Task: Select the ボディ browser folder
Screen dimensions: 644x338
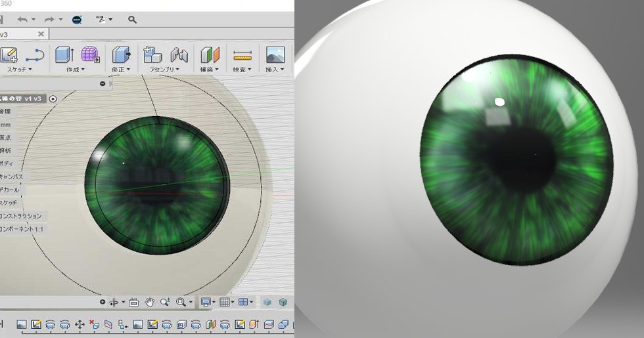Action: click(7, 163)
